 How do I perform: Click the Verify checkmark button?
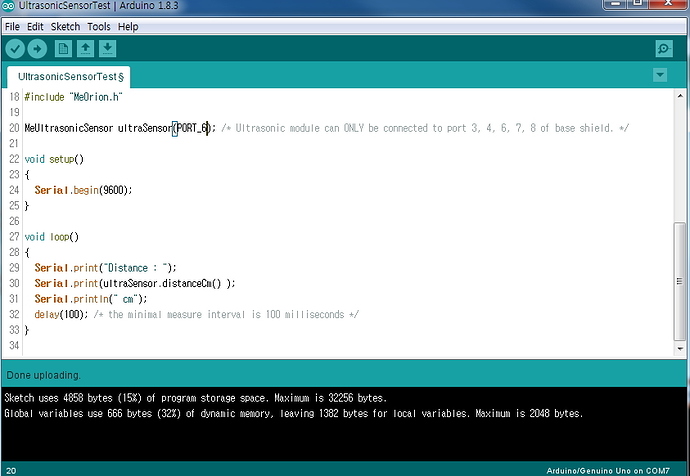point(15,48)
